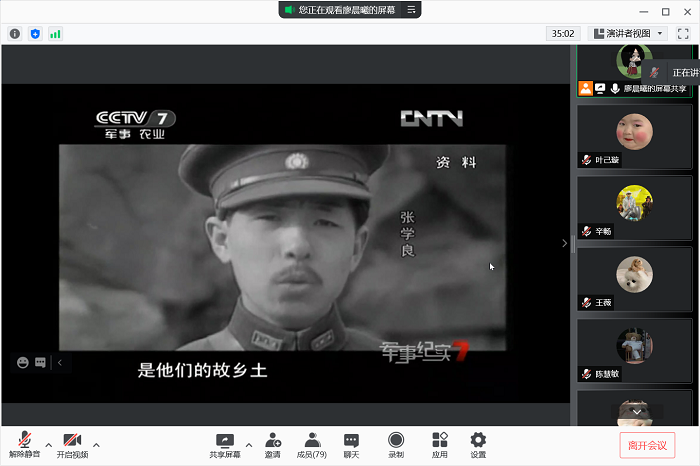Unmute microphone via 解除静音
700x466 pixels.
(x=24, y=445)
